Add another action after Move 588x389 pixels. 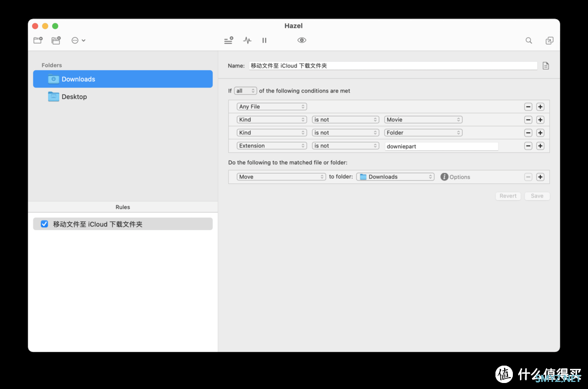tap(540, 177)
